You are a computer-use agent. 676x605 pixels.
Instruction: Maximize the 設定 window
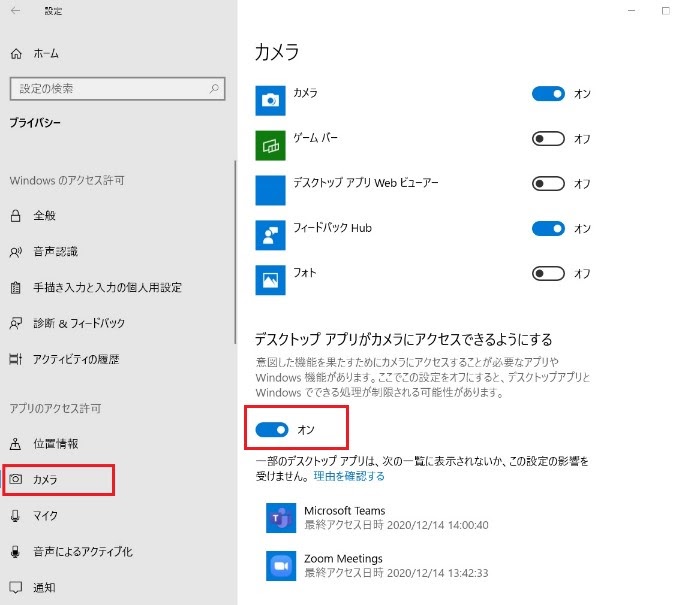point(666,11)
